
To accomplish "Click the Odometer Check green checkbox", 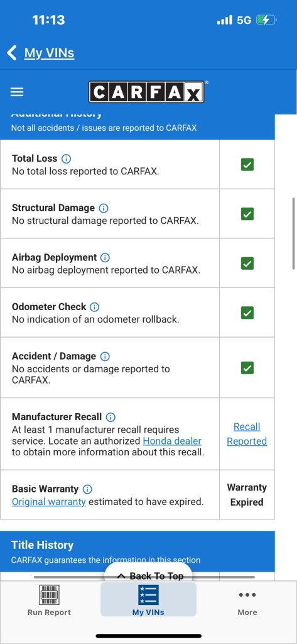I will (247, 313).
